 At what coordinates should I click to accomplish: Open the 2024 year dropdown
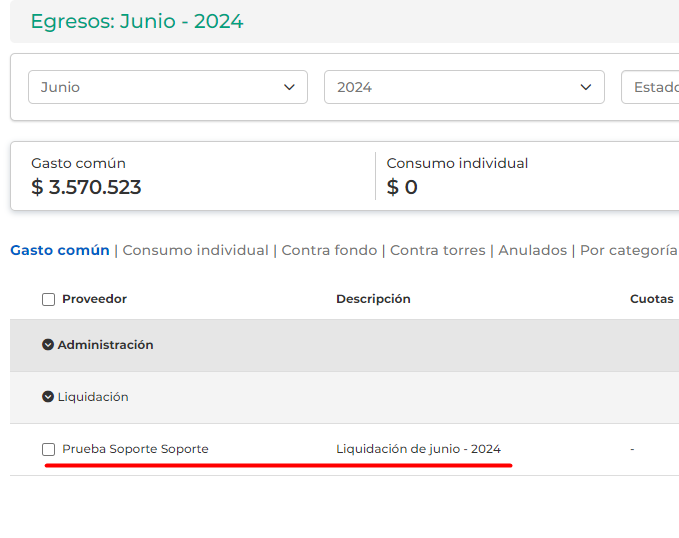(x=464, y=87)
